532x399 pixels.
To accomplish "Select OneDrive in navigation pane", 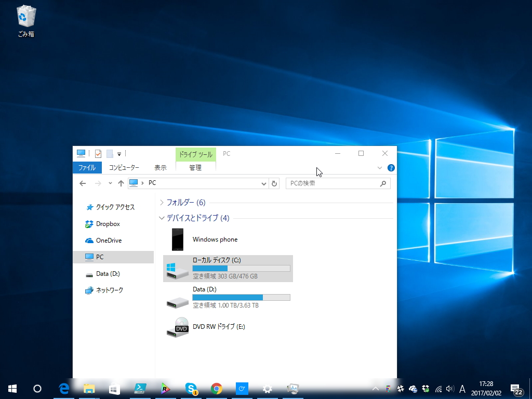I will [114, 240].
